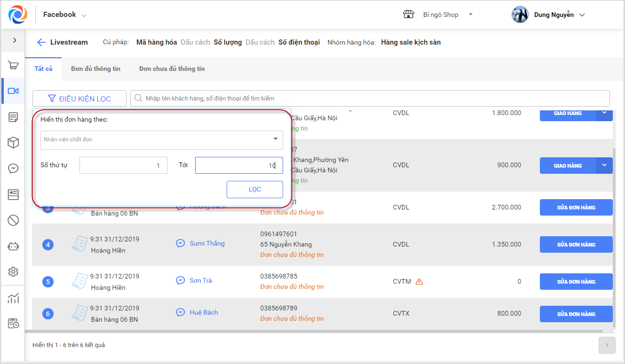Go back with the Livestream arrow
The width and height of the screenshot is (625, 364).
point(41,42)
